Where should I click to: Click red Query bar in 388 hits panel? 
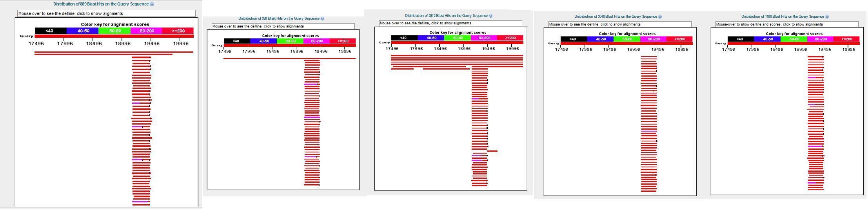pyautogui.click(x=290, y=45)
